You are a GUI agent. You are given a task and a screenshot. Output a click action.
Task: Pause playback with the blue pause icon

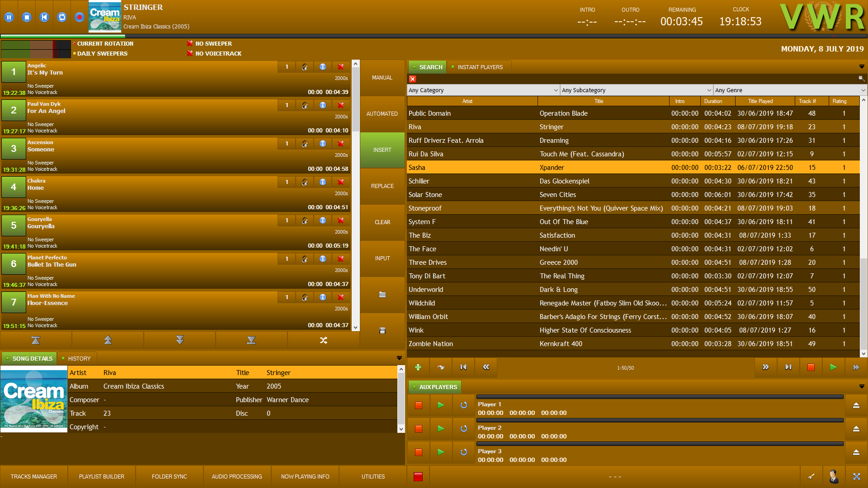tap(9, 17)
